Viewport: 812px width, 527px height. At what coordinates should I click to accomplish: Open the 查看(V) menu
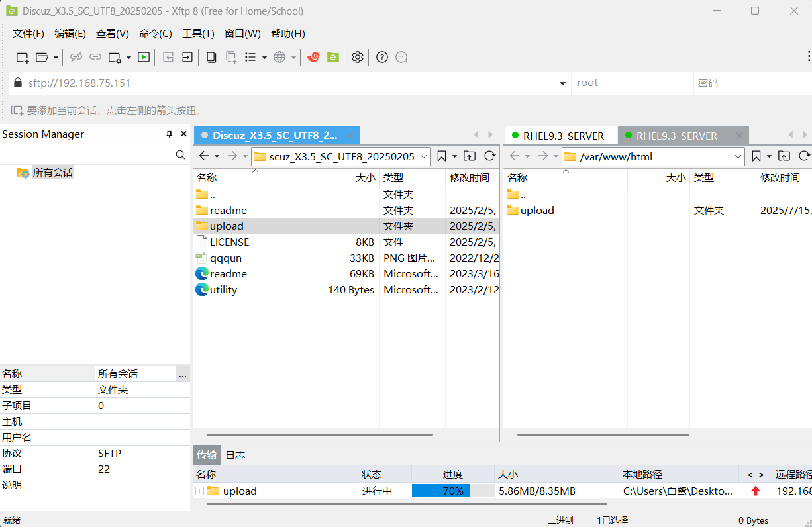[113, 34]
